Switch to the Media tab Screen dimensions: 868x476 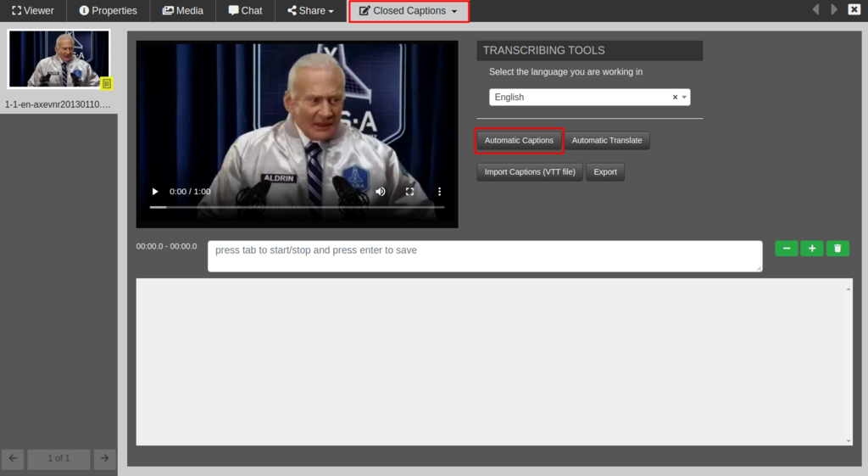click(x=183, y=10)
